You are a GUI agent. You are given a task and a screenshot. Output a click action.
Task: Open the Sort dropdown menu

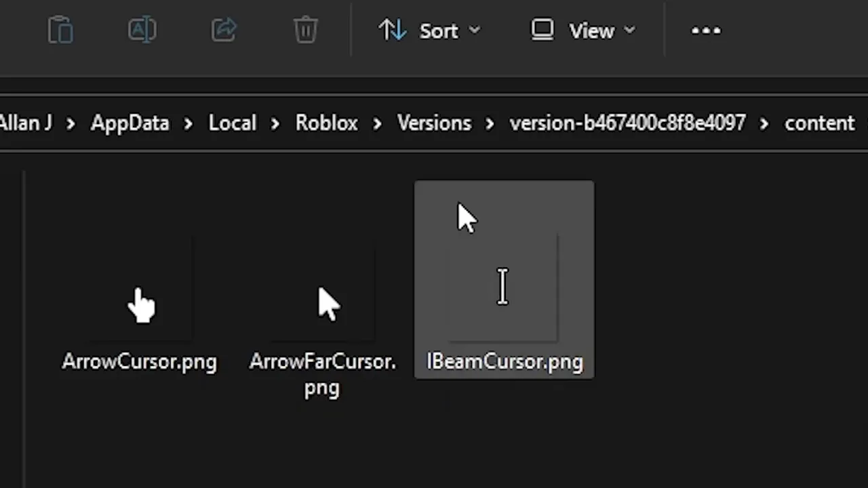pos(429,30)
